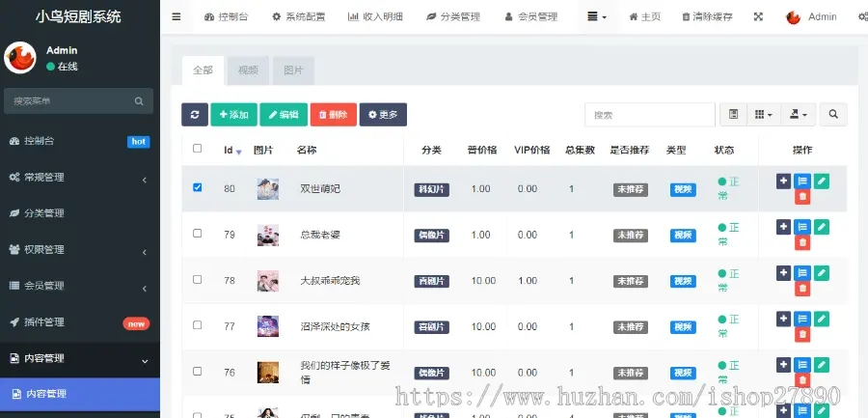Viewport: 868px width, 418px height.
Task: Click green edit pencil icon for row 80
Action: coord(822,181)
